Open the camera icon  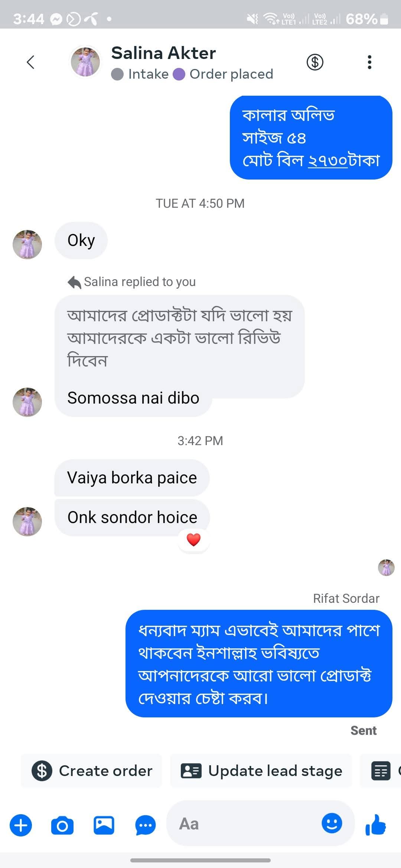(x=62, y=825)
